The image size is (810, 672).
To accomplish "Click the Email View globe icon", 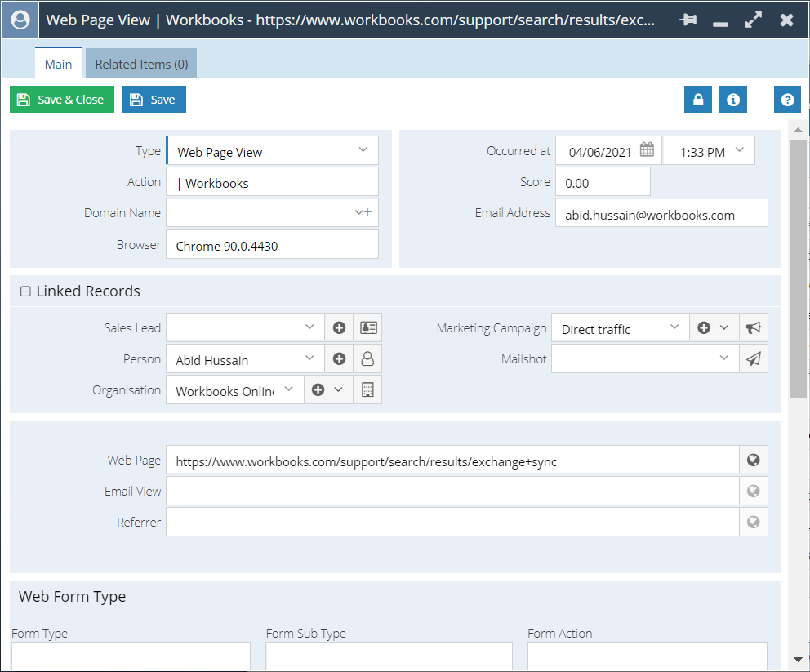I will click(754, 491).
